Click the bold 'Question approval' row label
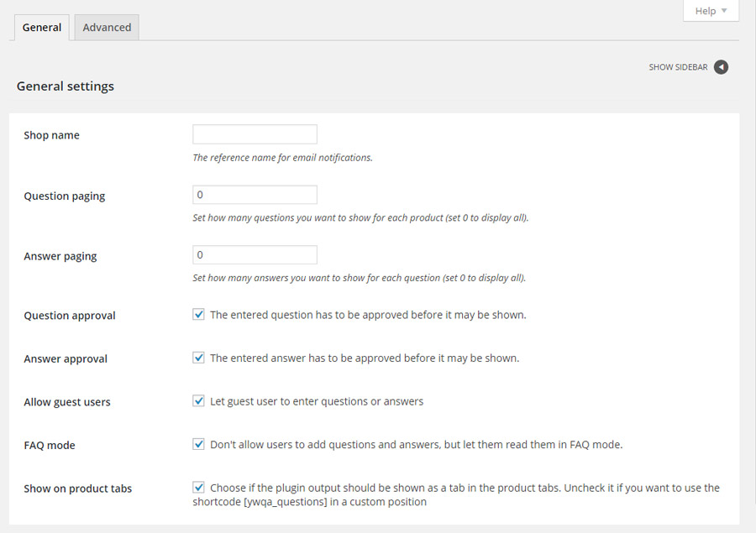This screenshot has width=756, height=533. tap(70, 316)
